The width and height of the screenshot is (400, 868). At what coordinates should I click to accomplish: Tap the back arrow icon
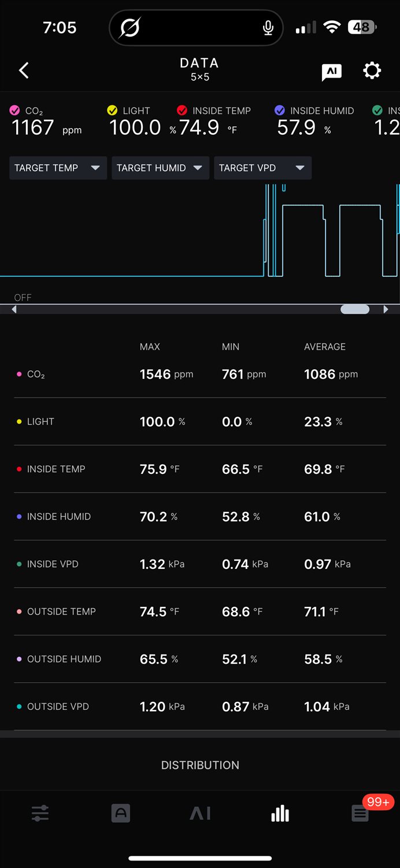[24, 71]
